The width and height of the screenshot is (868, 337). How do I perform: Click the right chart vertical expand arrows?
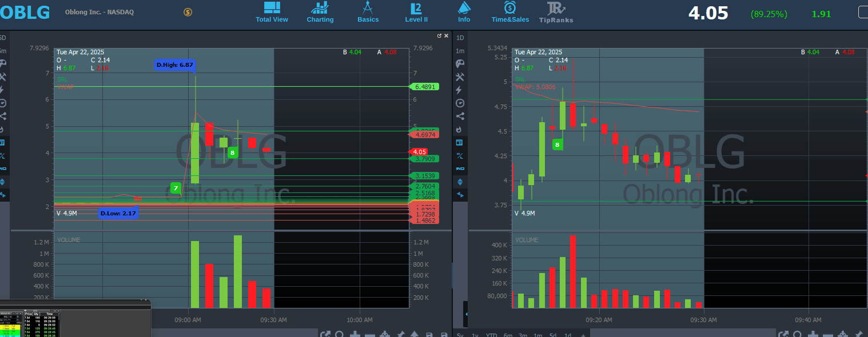(x=460, y=182)
